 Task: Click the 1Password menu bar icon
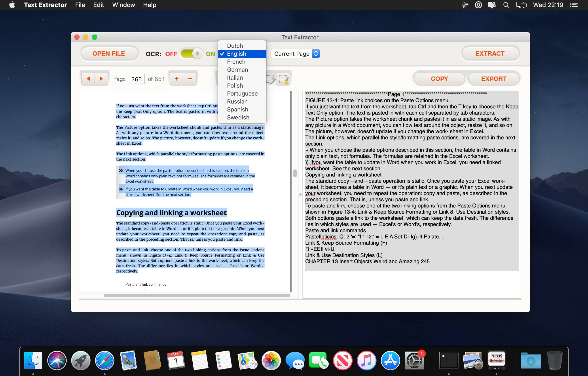[x=478, y=5]
